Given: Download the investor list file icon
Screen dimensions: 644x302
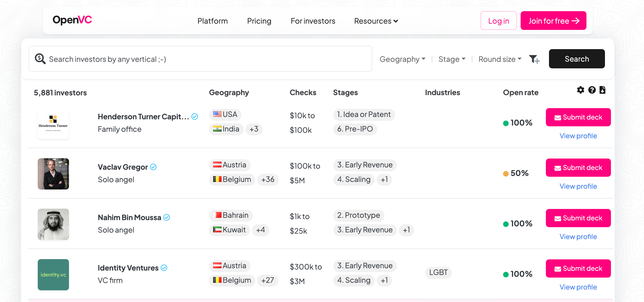Looking at the screenshot, I should [602, 90].
